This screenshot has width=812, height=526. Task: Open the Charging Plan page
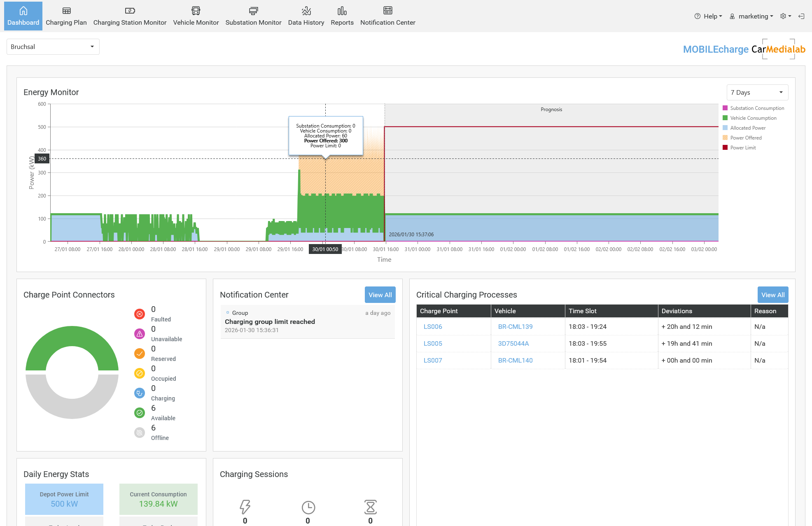click(x=66, y=16)
